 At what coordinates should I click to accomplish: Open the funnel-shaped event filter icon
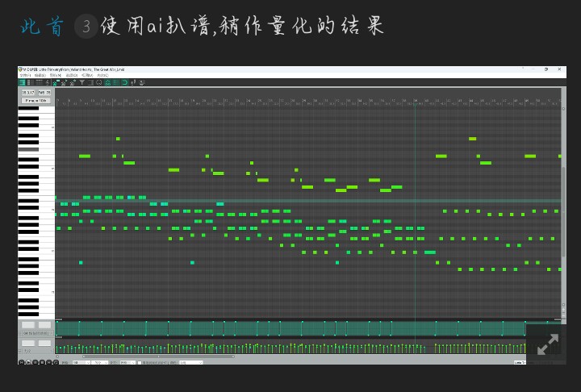pos(82,82)
